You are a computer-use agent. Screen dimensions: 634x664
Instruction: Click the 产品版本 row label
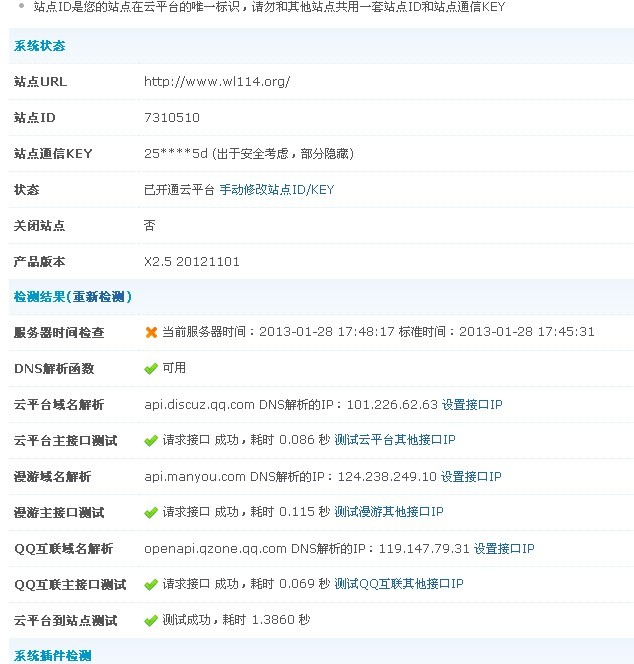[40, 262]
